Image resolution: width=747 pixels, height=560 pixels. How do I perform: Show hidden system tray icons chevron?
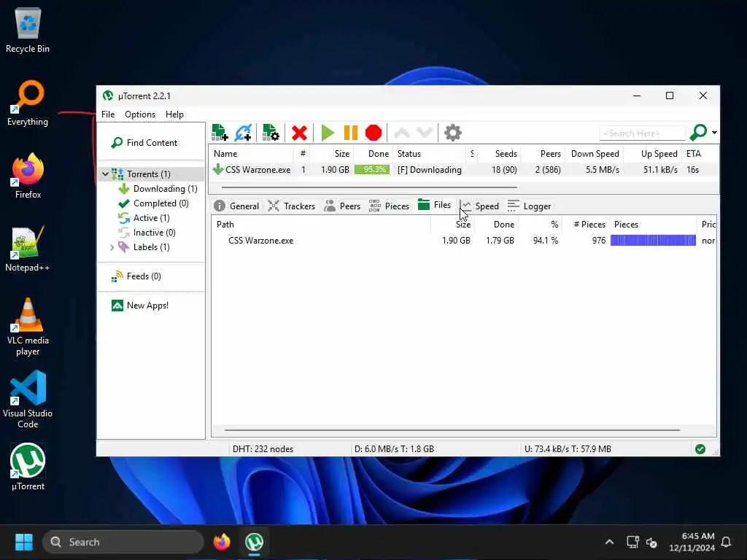[609, 542]
